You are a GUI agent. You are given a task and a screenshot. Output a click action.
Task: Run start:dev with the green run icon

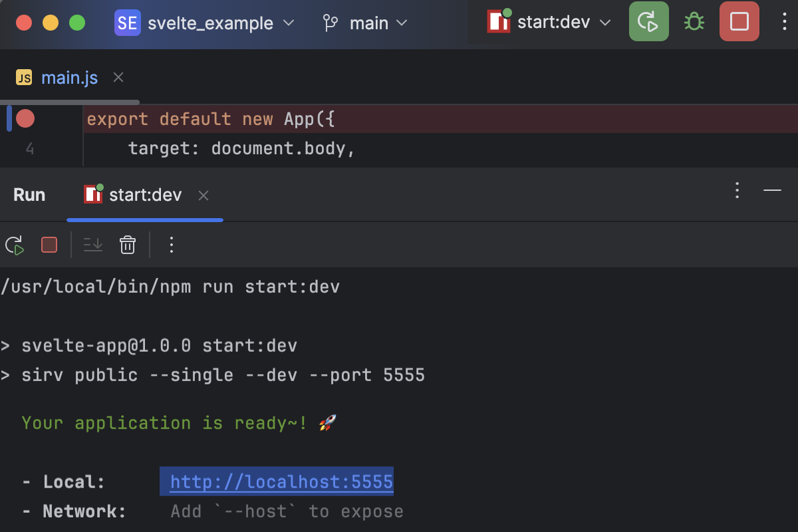click(x=648, y=21)
